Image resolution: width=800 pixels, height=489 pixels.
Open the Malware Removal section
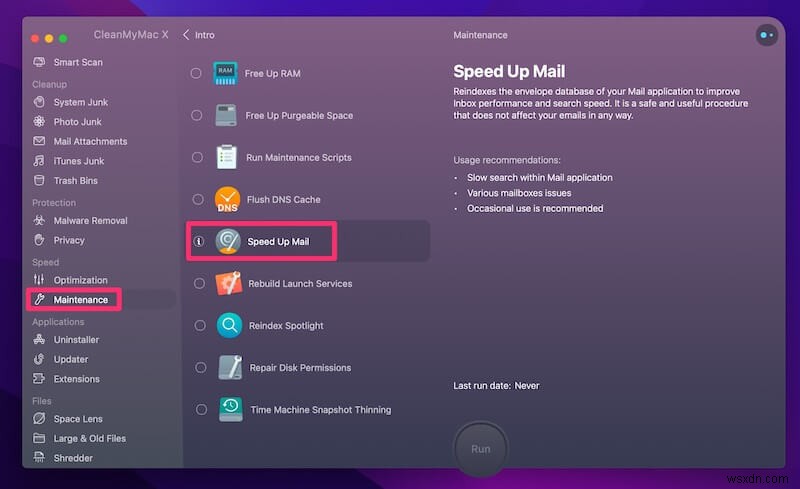click(x=90, y=221)
